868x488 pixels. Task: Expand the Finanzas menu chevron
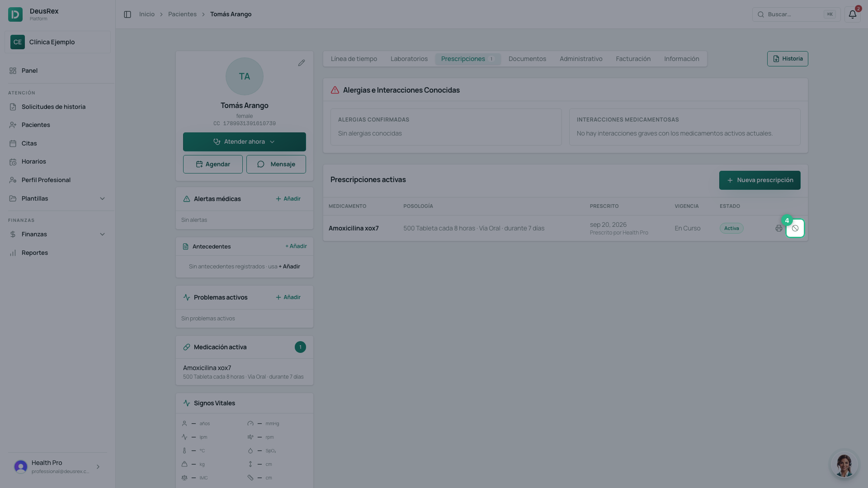[102, 234]
